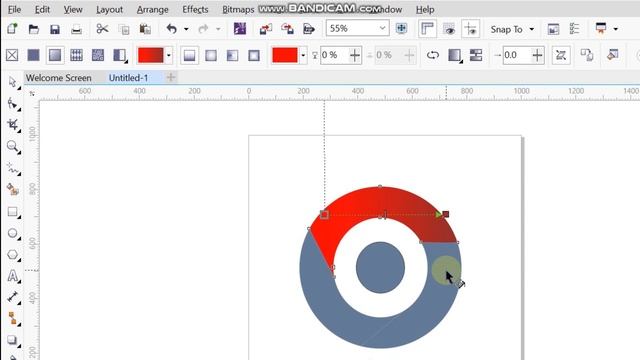
Task: Toggle the Show Rulers button
Action: 427,29
